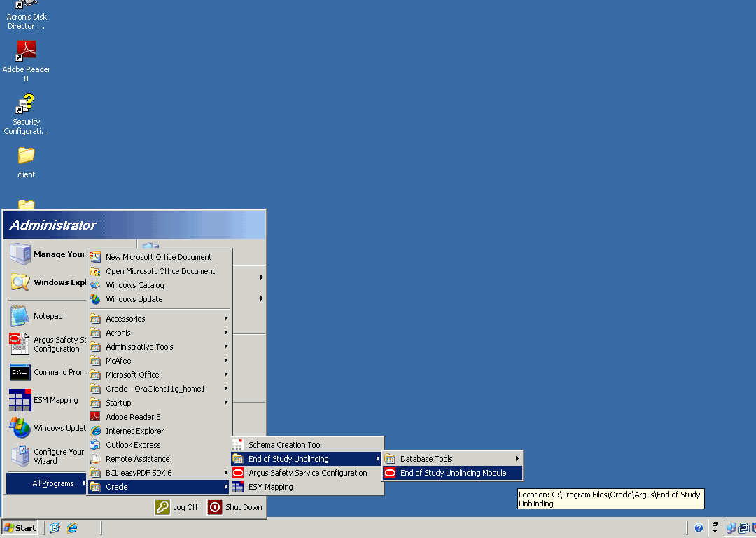The image size is (756, 538).
Task: Select Open Microsoft Office Document
Action: pos(159,271)
